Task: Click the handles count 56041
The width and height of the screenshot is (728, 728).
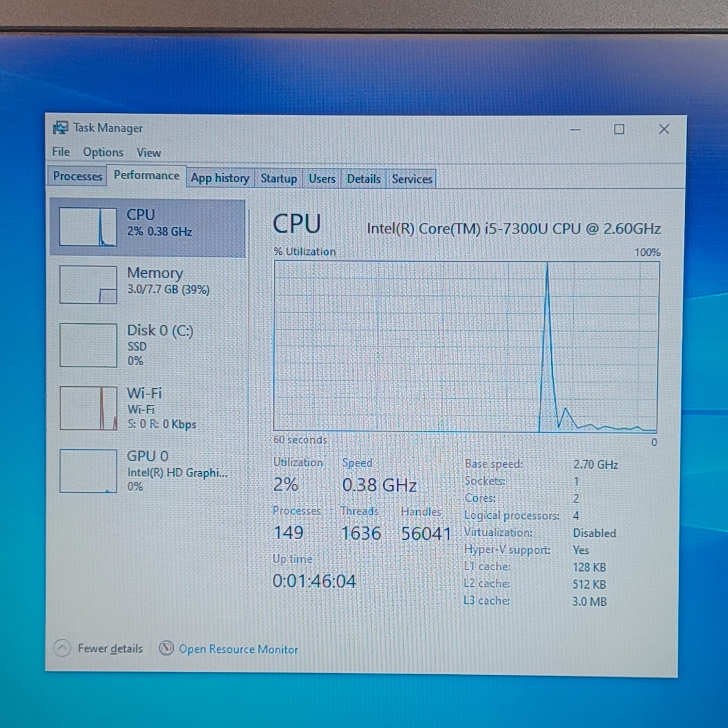Action: point(426,534)
